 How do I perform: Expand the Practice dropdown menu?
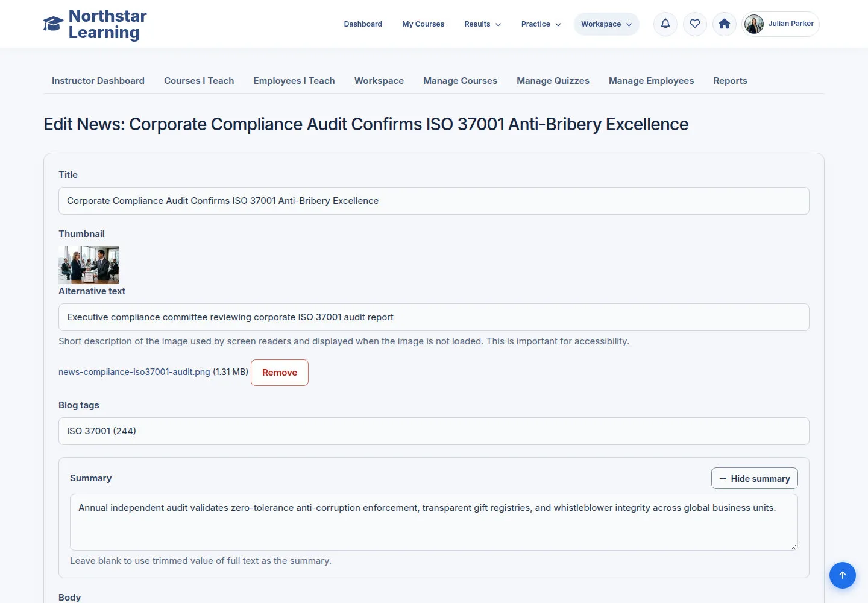tap(541, 24)
